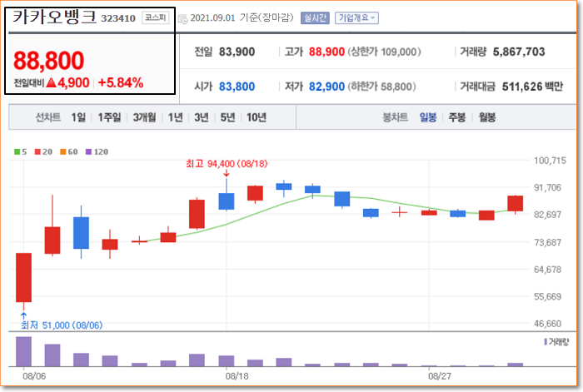
Task: Click the purple 120-day moving average swatch
Action: pos(88,151)
